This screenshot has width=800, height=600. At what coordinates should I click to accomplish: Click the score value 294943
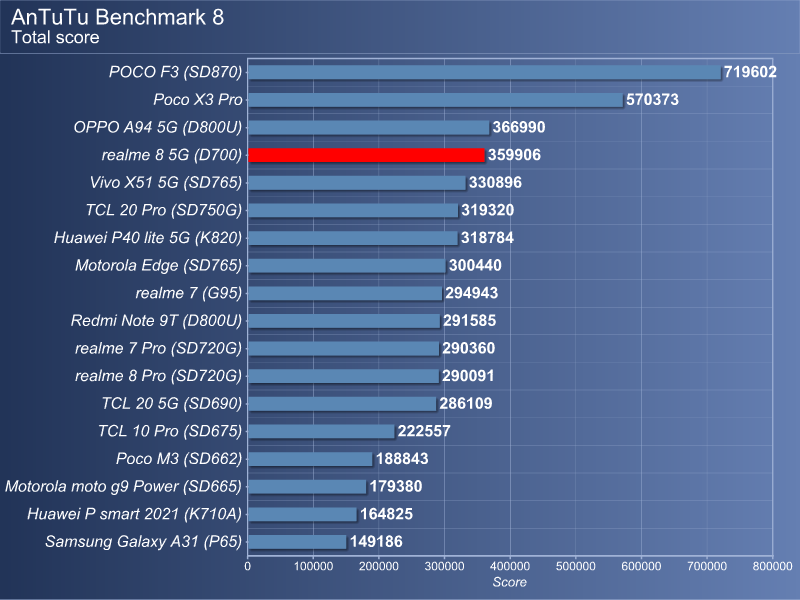tap(472, 293)
